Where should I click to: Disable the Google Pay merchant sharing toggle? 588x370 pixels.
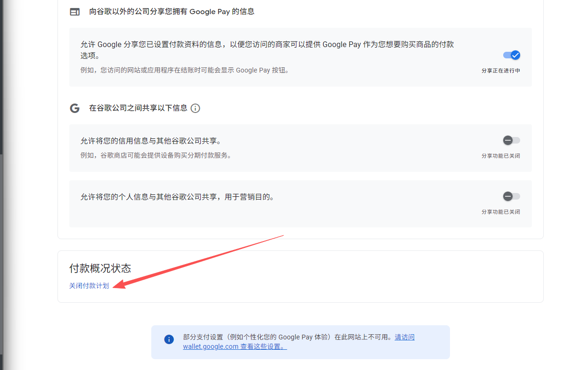point(512,55)
